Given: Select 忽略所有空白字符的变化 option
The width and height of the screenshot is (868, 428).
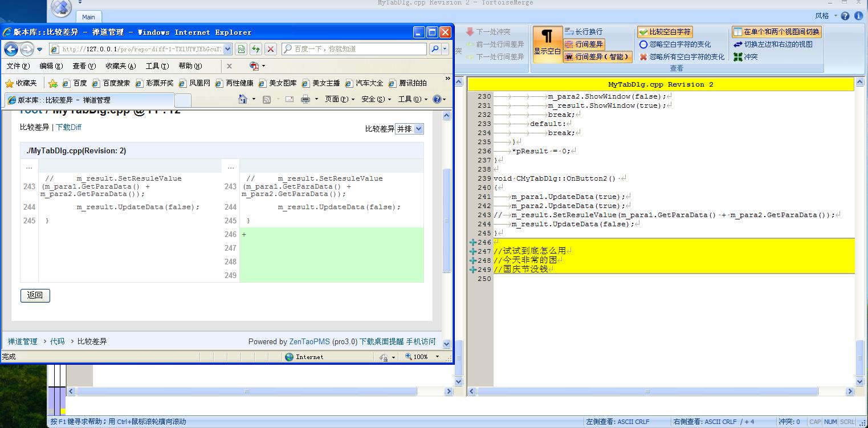Looking at the screenshot, I should click(x=682, y=57).
